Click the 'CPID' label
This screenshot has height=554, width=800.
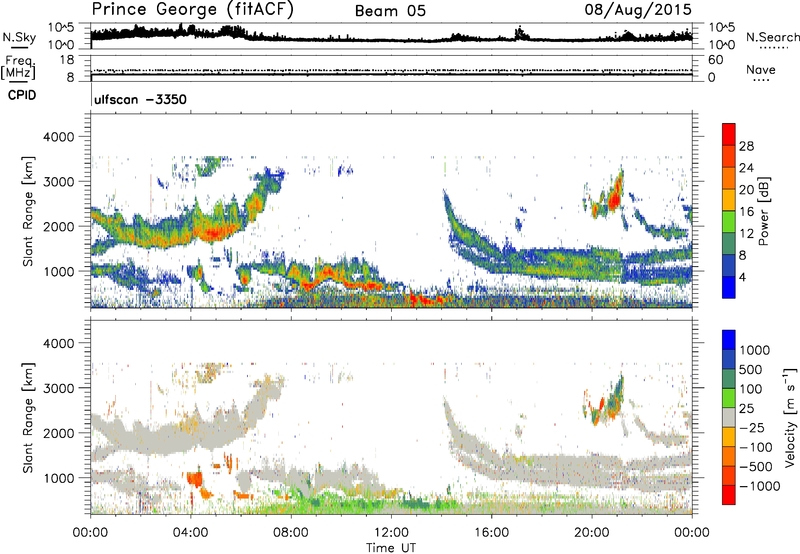(22, 95)
